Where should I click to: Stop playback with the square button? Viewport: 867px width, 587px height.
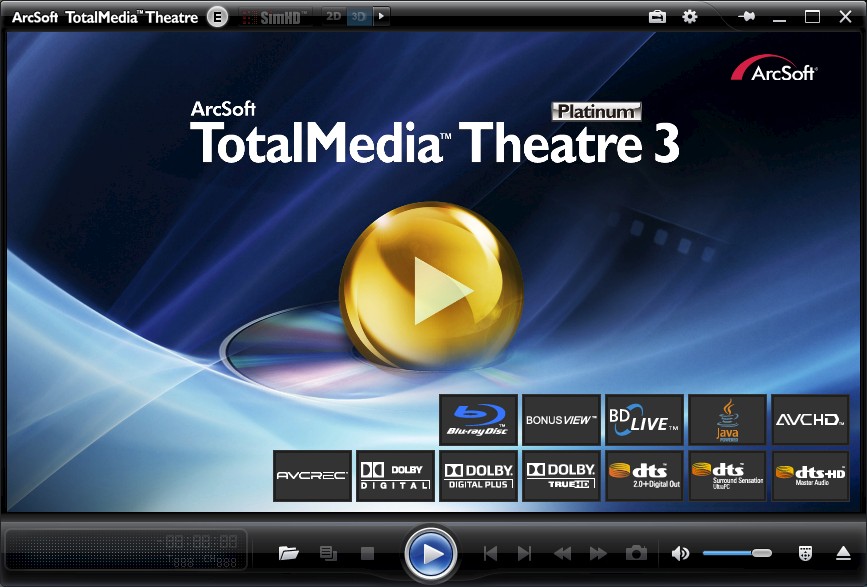(368, 553)
